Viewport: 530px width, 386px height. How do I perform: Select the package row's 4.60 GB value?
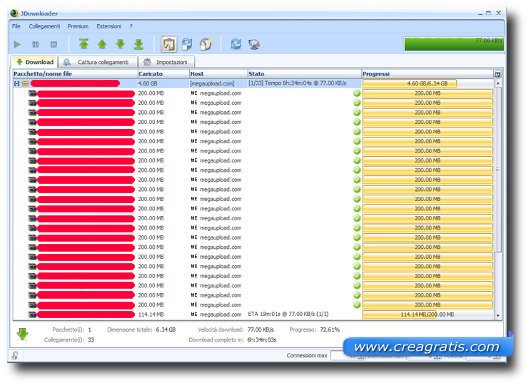148,83
